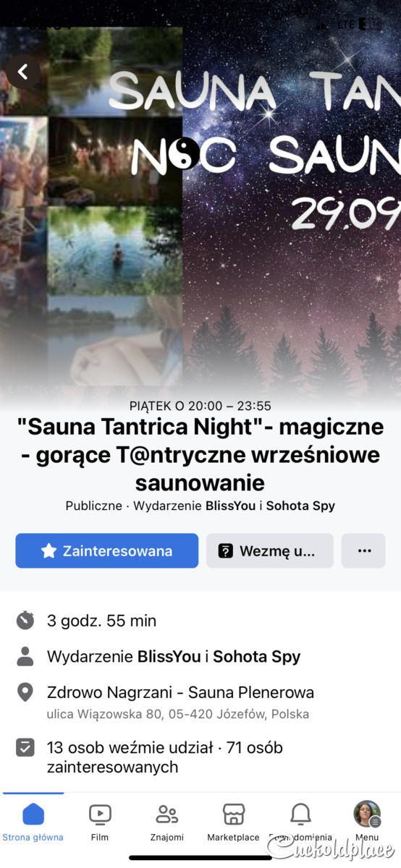Image resolution: width=401 pixels, height=868 pixels.
Task: Tap the star icon on Zainteresowana
Action: 48,551
